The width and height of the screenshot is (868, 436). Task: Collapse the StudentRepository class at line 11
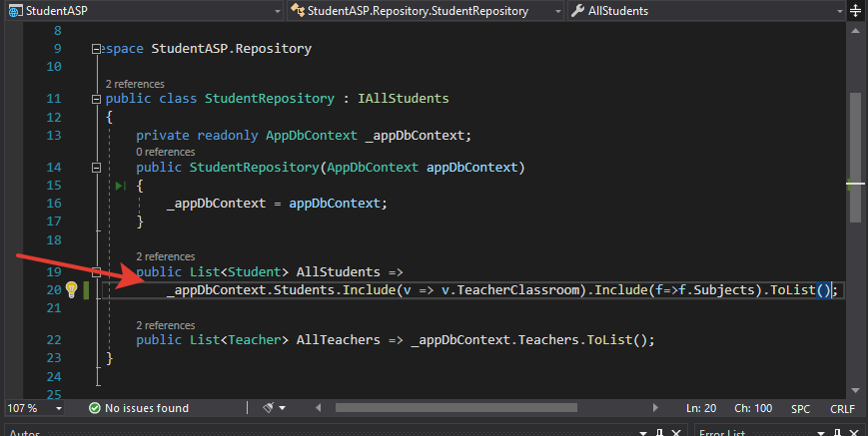[96, 99]
